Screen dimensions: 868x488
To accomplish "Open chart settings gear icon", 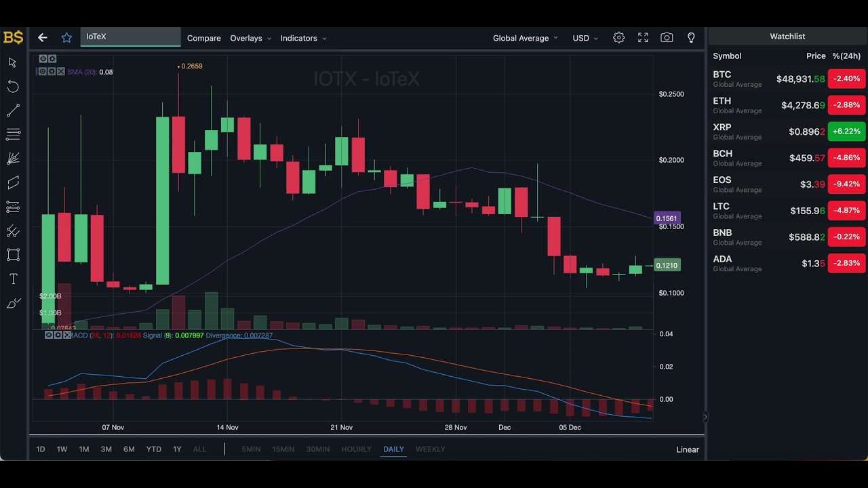I will pyautogui.click(x=618, y=38).
